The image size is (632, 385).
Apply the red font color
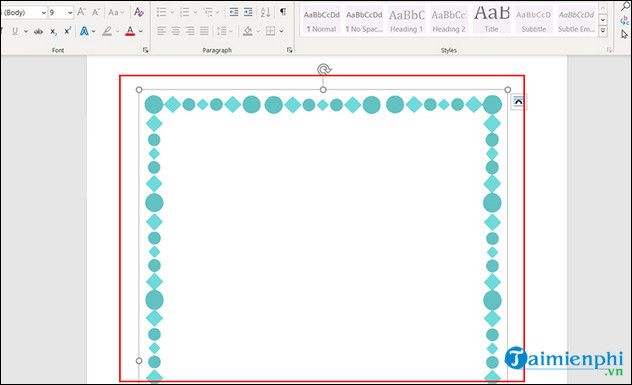(x=130, y=31)
